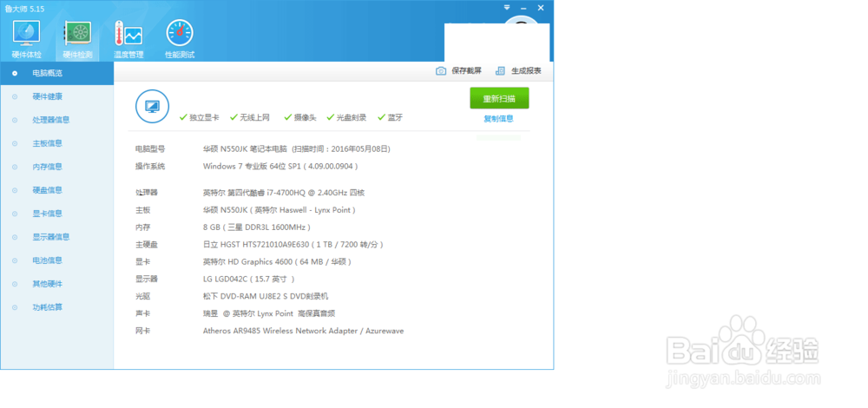
Task: Click the 生成报表 report icon
Action: (x=501, y=71)
